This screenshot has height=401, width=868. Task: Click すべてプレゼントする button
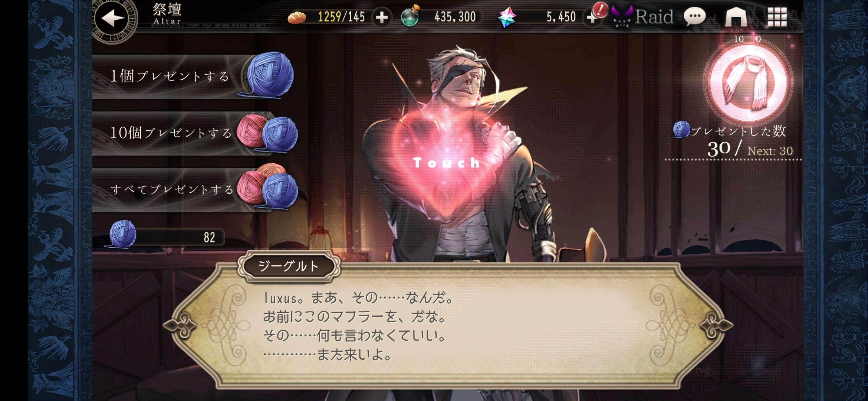(x=195, y=190)
